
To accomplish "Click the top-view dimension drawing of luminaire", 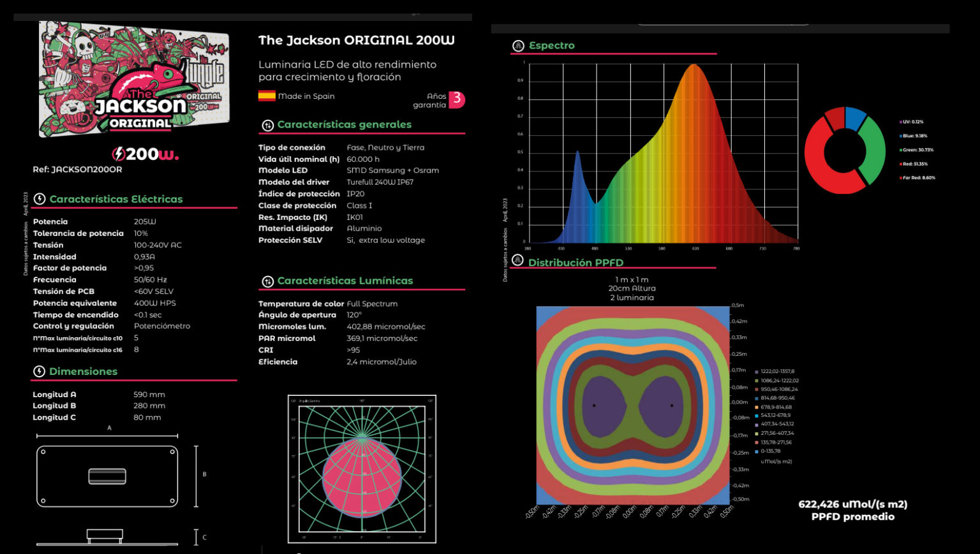I will click(x=107, y=476).
